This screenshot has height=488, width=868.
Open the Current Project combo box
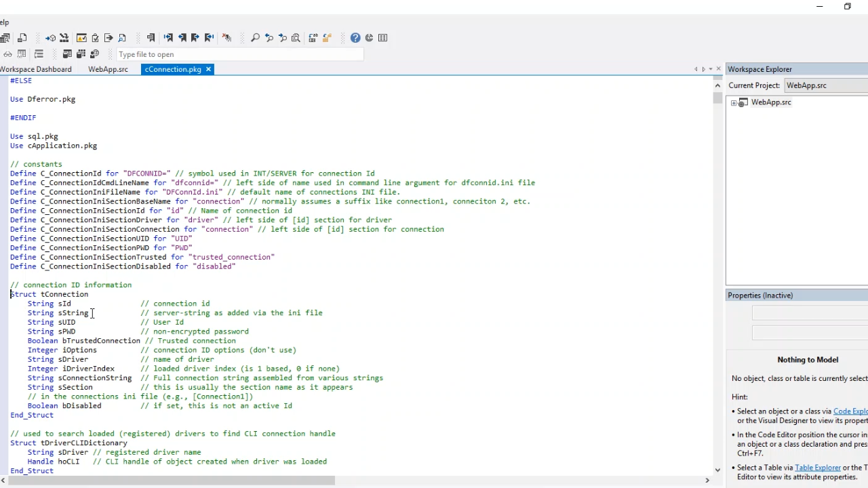pos(825,85)
